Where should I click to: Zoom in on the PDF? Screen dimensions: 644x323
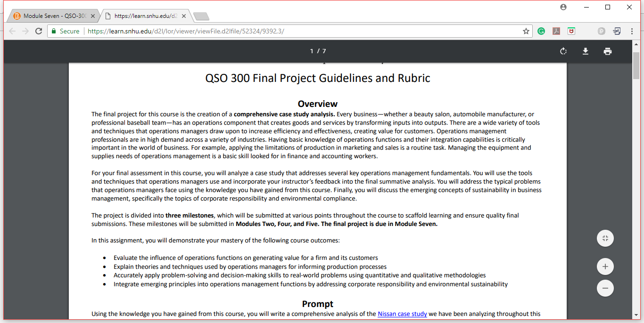click(605, 266)
